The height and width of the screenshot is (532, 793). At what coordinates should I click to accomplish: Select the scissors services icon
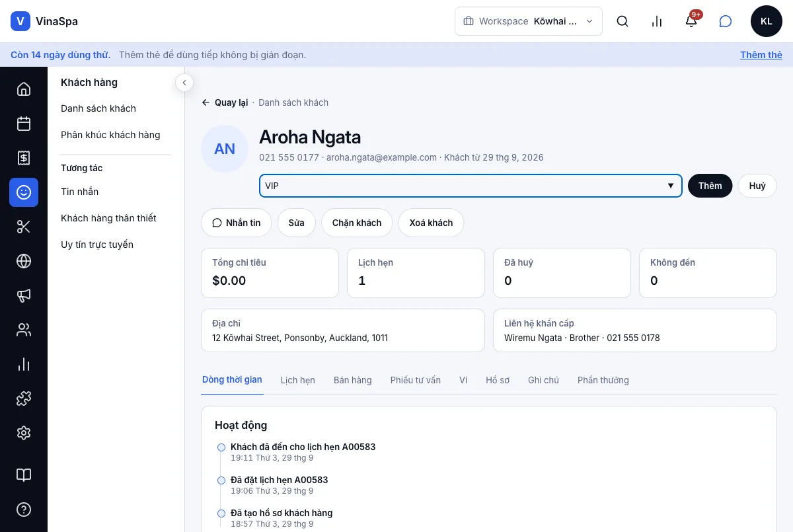24,227
